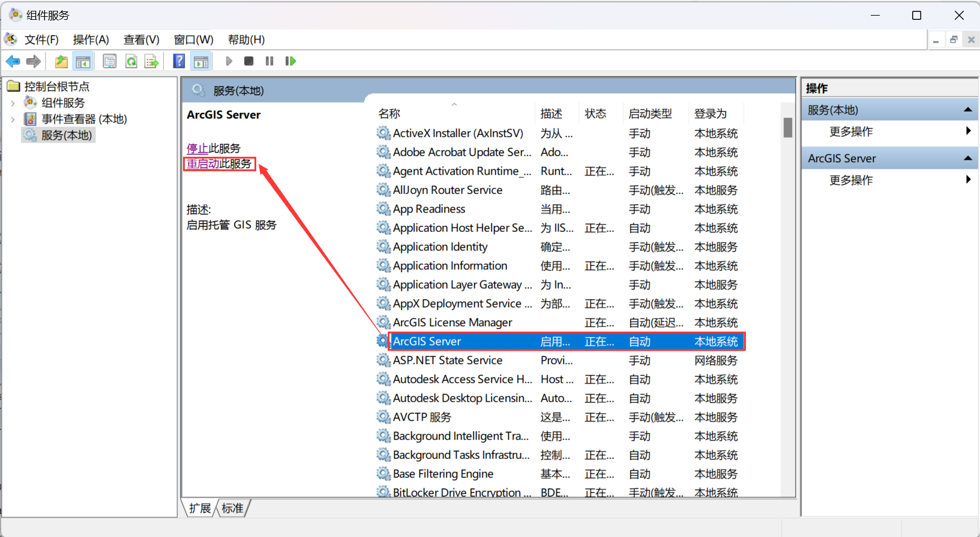Image resolution: width=980 pixels, height=537 pixels.
Task: Select the AllJoyn Router Service row
Action: (559, 190)
